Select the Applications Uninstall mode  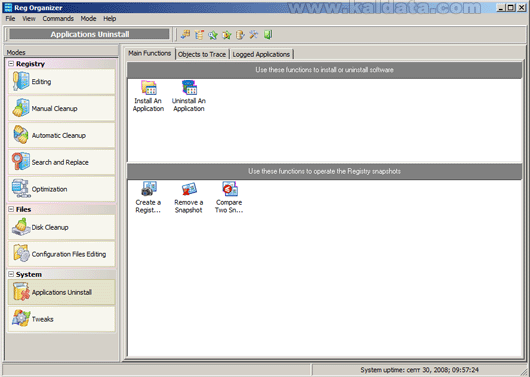(62, 292)
